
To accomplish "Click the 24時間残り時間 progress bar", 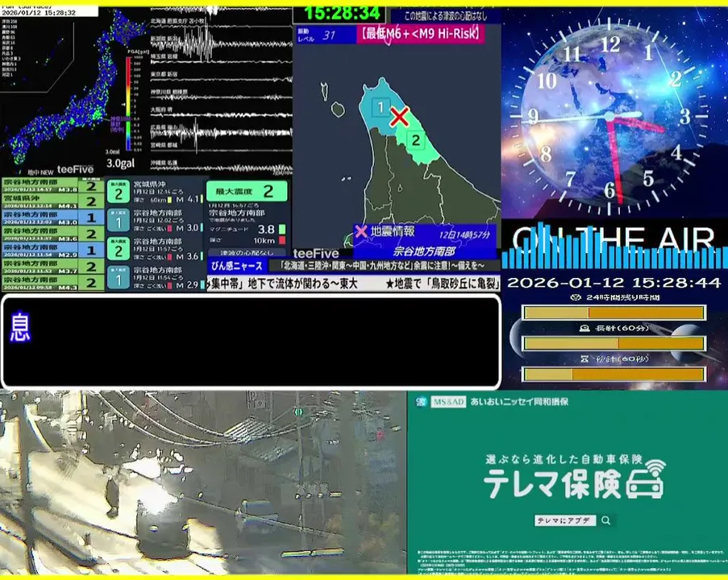I will tap(614, 313).
